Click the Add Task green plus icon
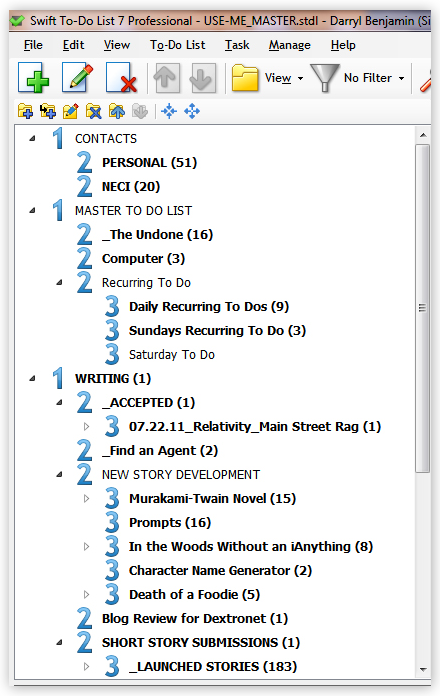 tap(34, 78)
